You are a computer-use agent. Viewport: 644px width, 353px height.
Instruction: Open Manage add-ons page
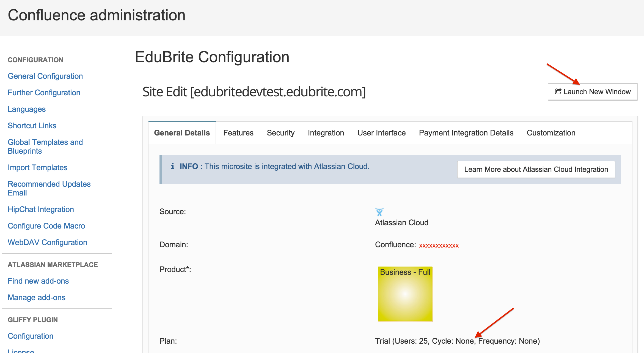click(37, 297)
